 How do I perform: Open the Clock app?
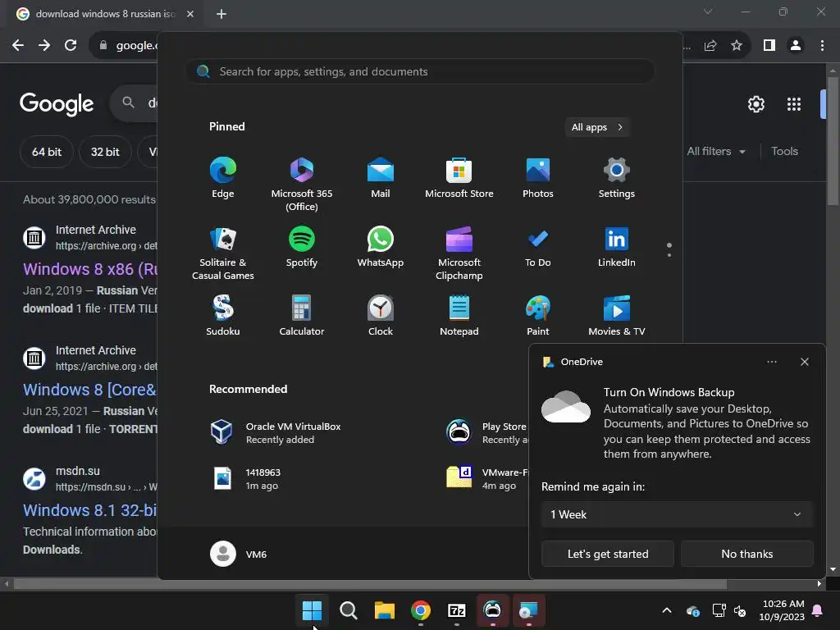coord(381,316)
